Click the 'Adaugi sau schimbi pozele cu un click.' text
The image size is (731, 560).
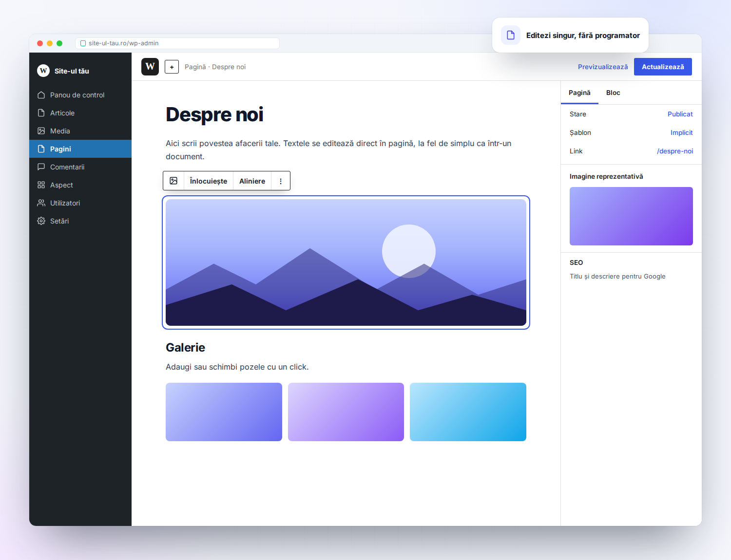click(237, 367)
